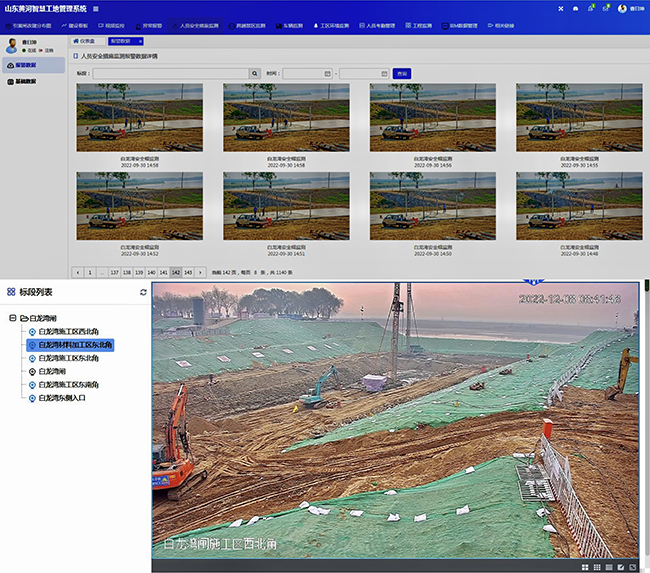Click the magnifier search button beside 标段 field
This screenshot has height=573, width=650.
pyautogui.click(x=255, y=73)
